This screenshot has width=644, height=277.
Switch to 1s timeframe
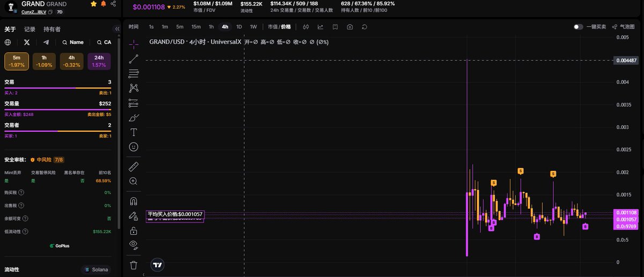tap(151, 27)
